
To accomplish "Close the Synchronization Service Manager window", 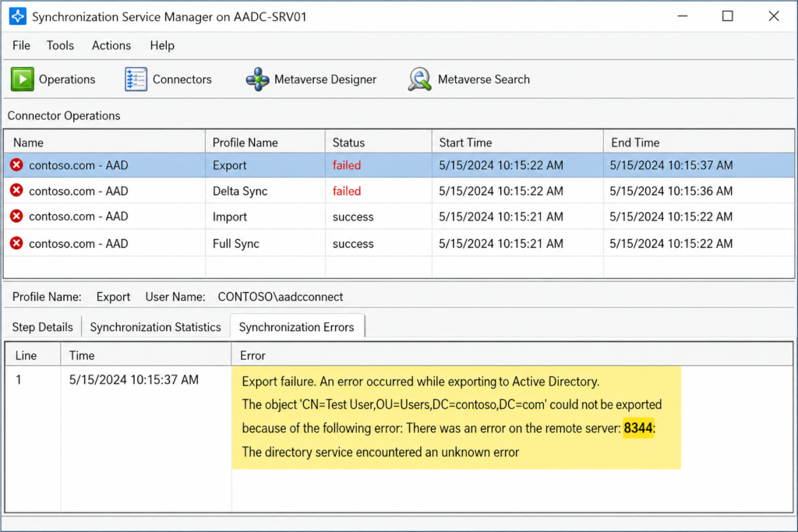I will [774, 16].
